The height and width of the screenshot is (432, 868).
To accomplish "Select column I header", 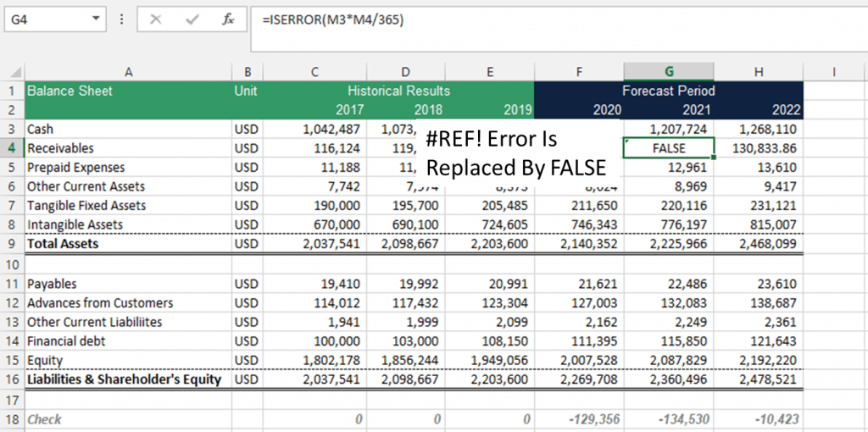I will tap(833, 71).
